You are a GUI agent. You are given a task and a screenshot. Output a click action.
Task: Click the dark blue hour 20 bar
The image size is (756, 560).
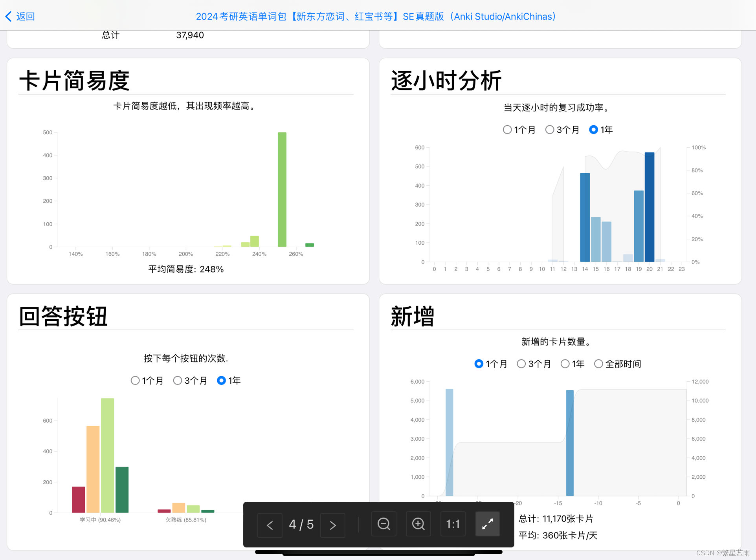650,207
